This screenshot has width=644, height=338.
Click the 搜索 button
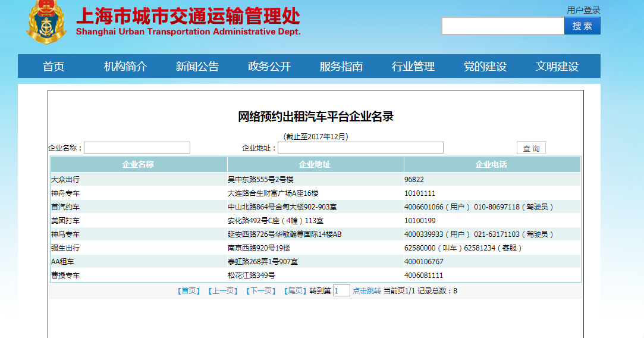[x=582, y=26]
